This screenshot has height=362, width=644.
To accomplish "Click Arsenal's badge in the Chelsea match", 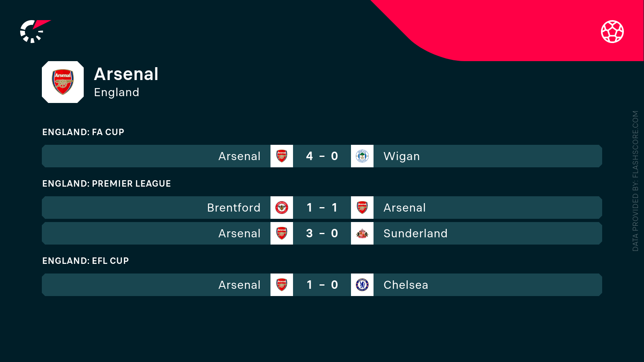I will point(282,285).
